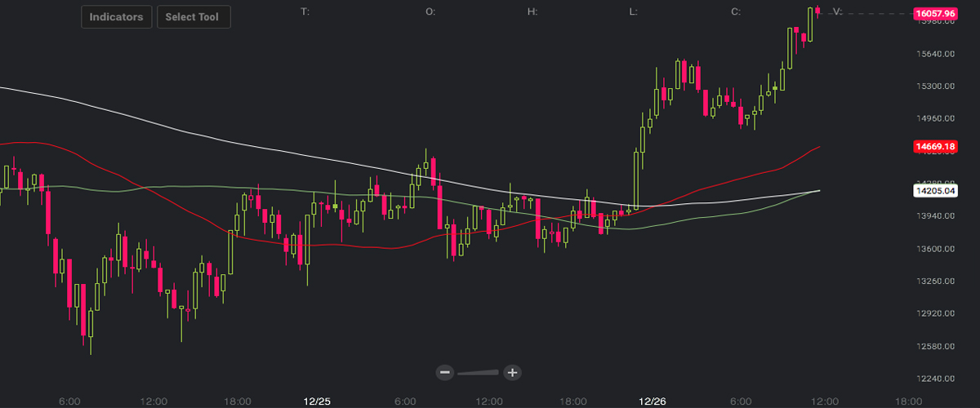Click the 12/26 date label on time axis
The image size is (980, 408).
click(x=653, y=401)
